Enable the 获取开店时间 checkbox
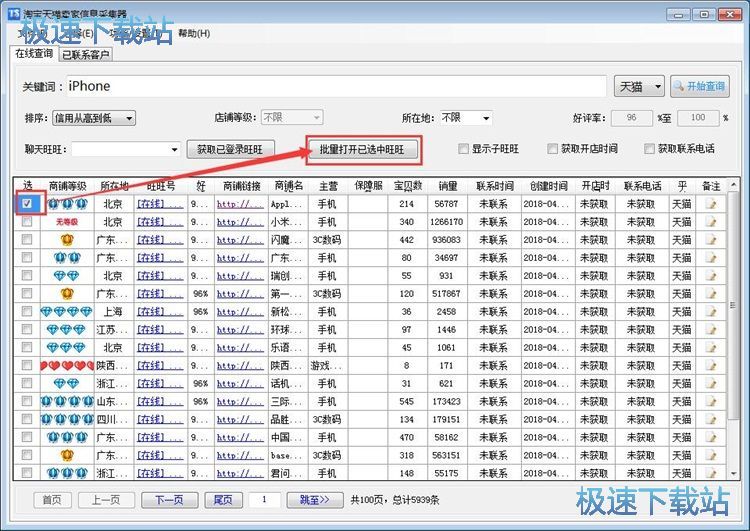Viewport: 750px width, 531px height. [552, 149]
